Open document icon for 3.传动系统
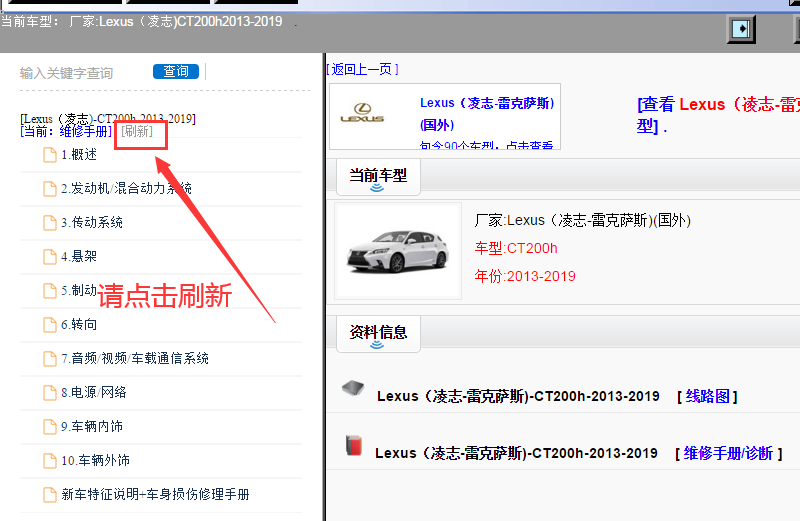 tap(50, 222)
